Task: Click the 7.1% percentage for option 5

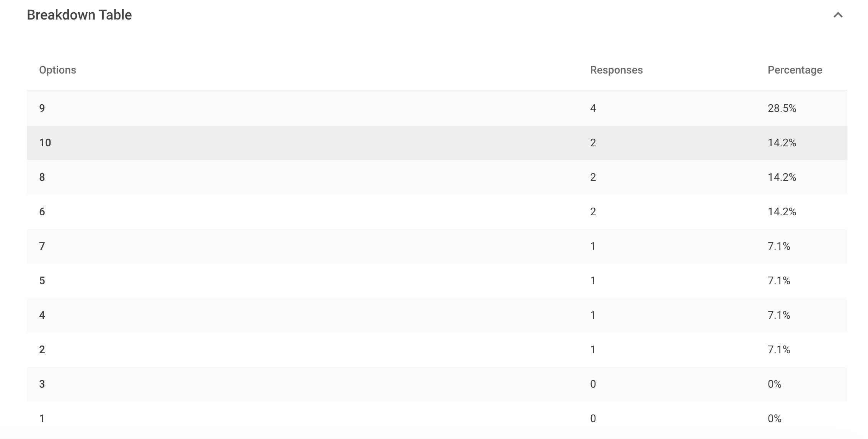Action: (779, 281)
